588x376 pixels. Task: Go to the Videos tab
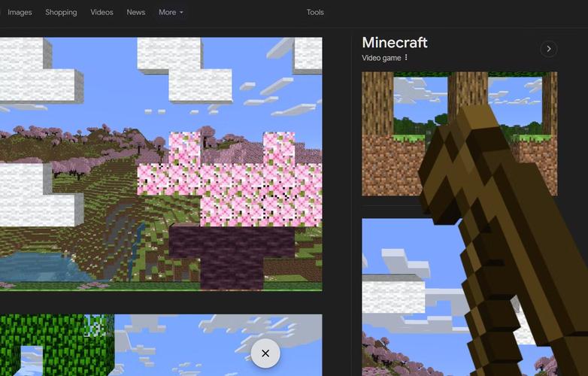click(102, 12)
